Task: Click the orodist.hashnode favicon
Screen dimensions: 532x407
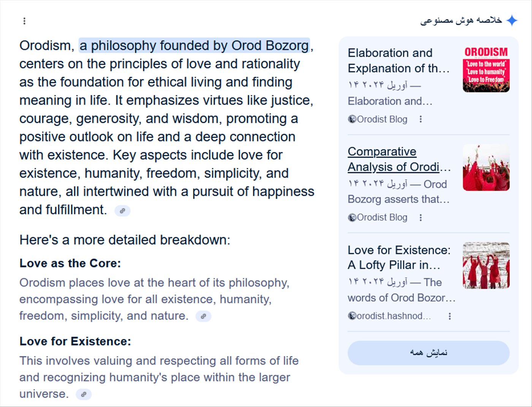Action: 352,316
